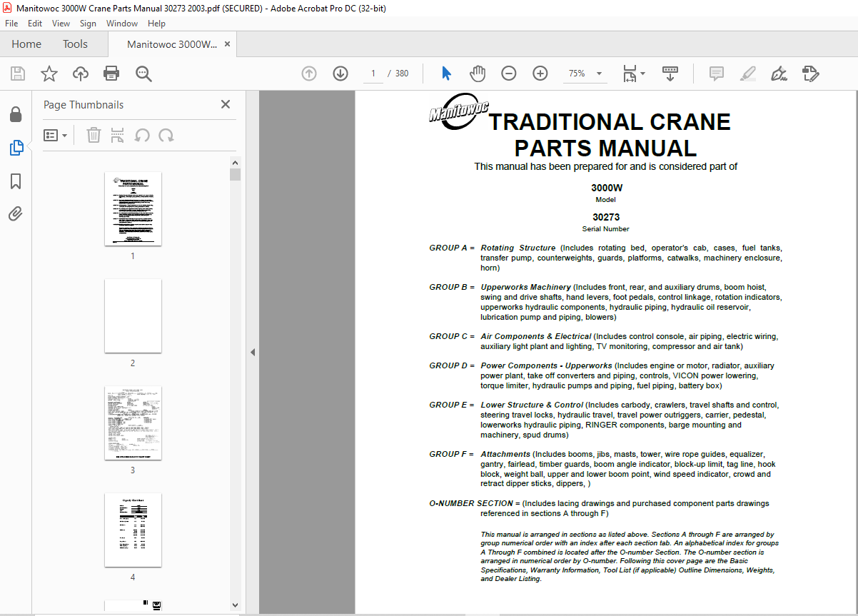Click the 'Upperworks Machinery' heading text
This screenshot has height=616, width=858.
tap(525, 287)
